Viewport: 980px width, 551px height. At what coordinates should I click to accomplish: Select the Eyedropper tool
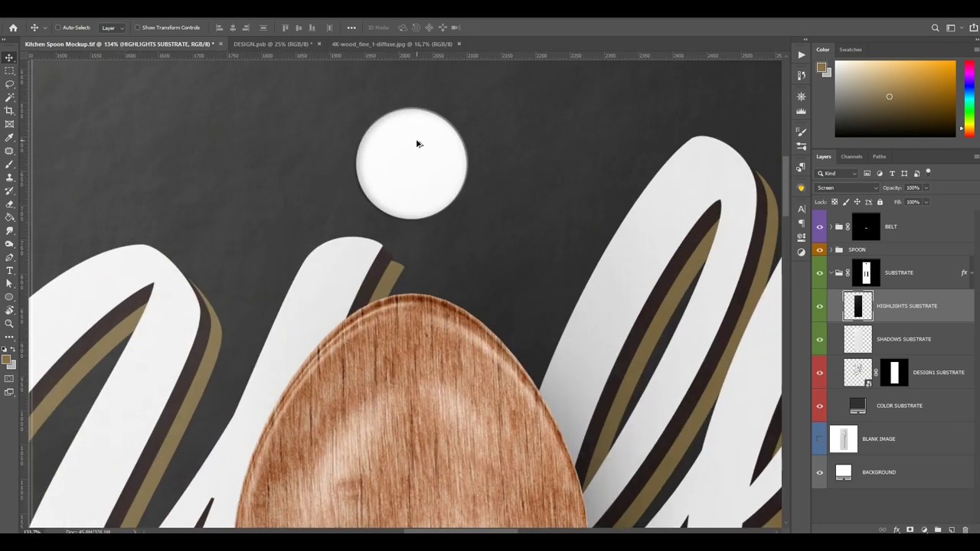(x=9, y=137)
